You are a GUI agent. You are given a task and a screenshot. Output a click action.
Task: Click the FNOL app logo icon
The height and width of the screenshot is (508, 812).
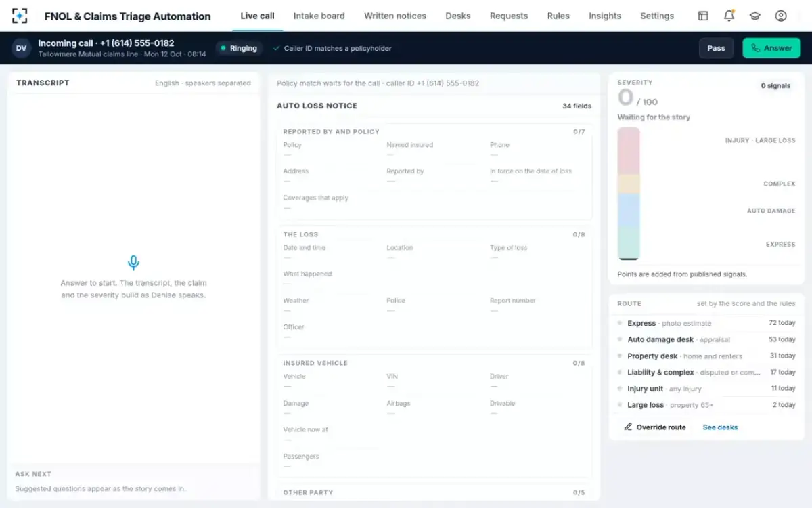tap(20, 16)
